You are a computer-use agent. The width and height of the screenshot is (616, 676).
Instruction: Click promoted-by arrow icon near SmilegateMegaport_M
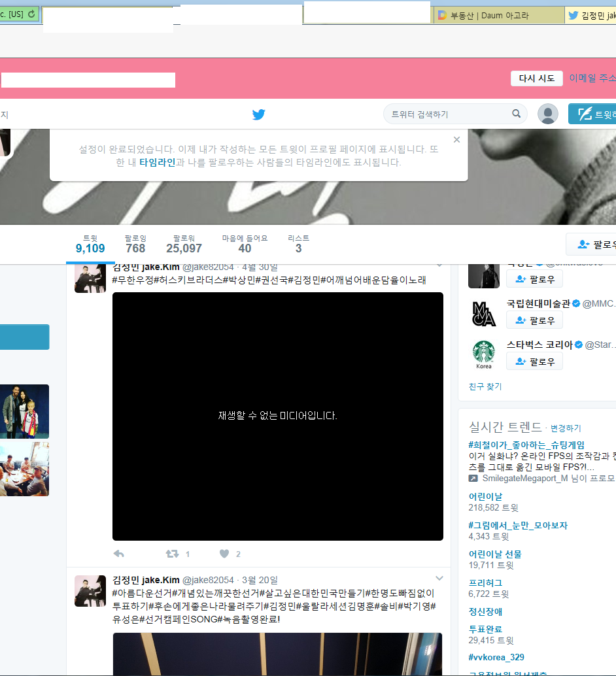point(473,478)
